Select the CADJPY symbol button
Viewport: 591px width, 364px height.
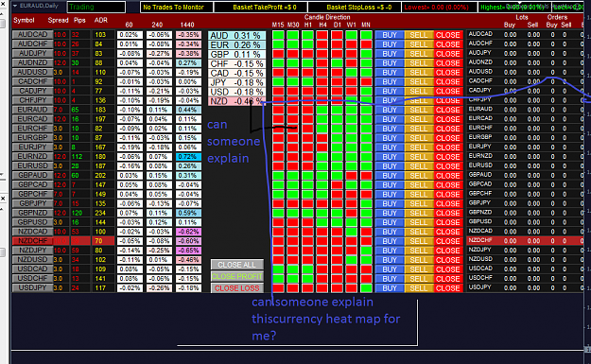pos(32,91)
